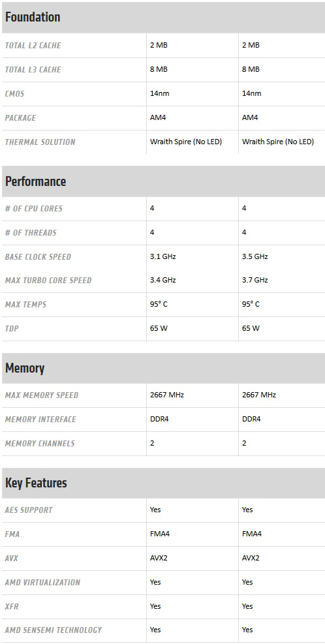Select the TOTAL L3 CACHE label
Viewport: 325px width, 644px height.
point(33,70)
